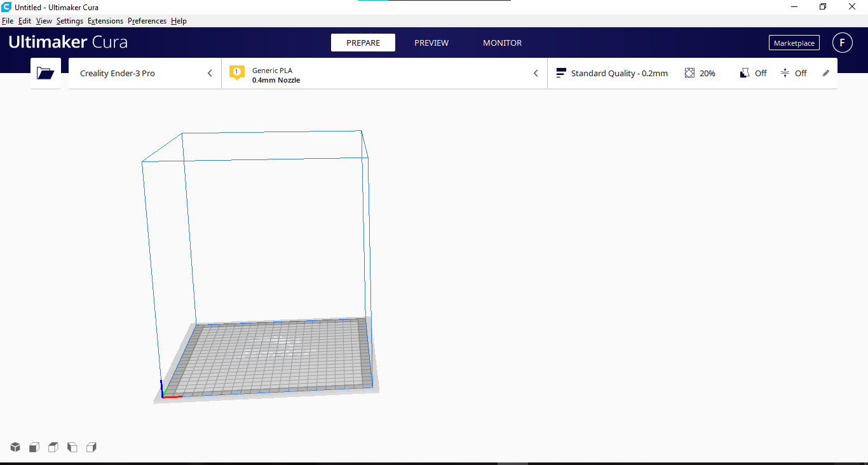
Task: Click the pencil edit settings icon
Action: coord(826,73)
